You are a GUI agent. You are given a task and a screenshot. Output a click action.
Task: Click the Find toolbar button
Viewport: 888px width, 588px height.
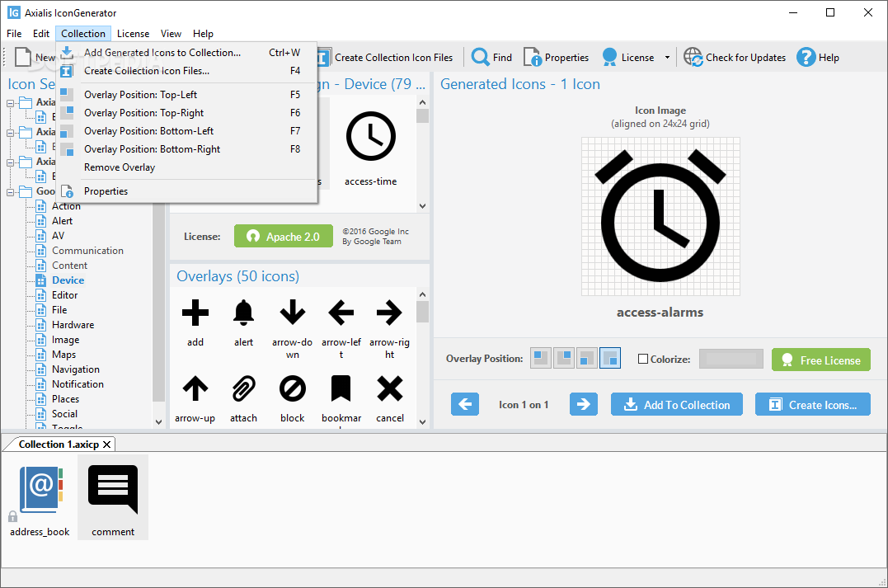point(491,57)
